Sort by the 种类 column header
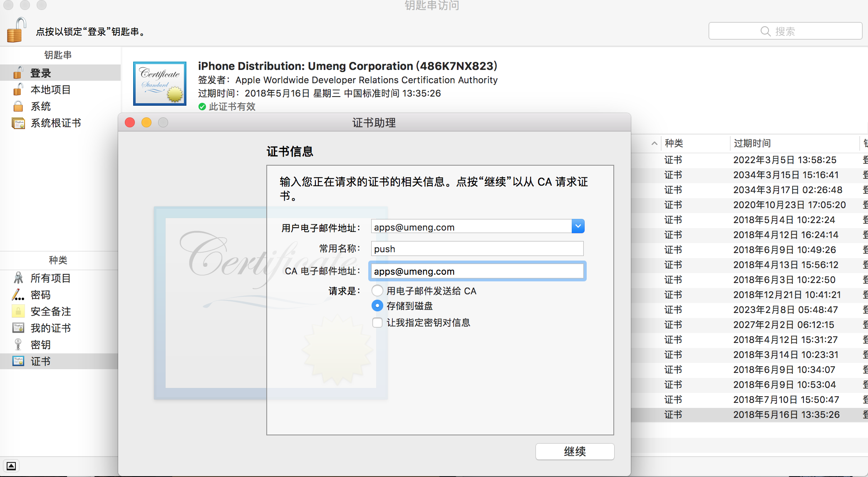The height and width of the screenshot is (477, 868). click(674, 143)
